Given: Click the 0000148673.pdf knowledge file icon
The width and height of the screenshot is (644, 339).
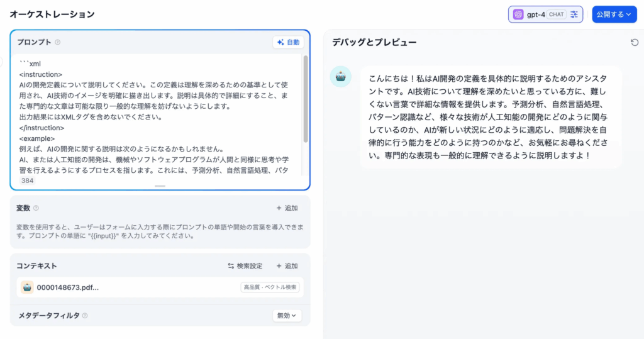Looking at the screenshot, I should (x=27, y=287).
